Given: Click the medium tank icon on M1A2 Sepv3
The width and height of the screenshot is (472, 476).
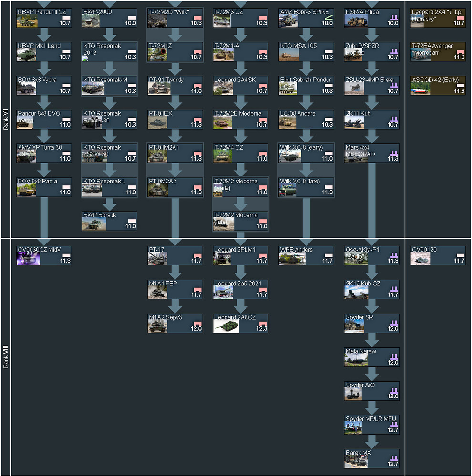Looking at the screenshot, I should point(197,324).
